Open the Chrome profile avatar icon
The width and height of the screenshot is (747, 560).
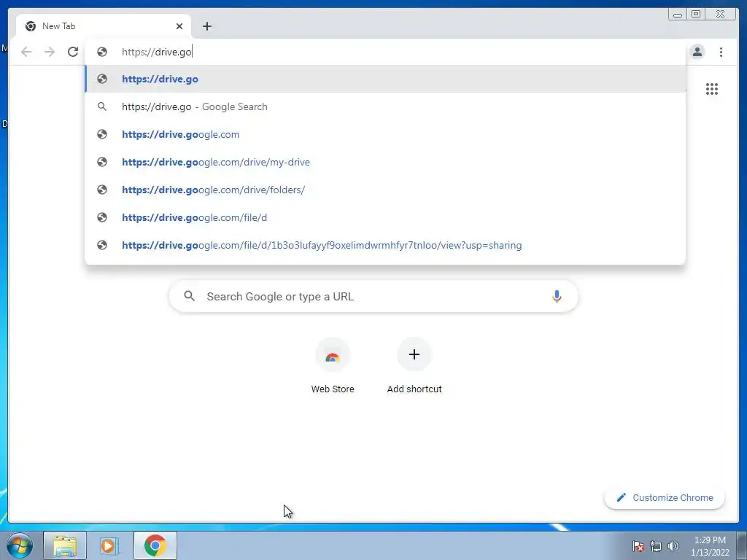(697, 52)
